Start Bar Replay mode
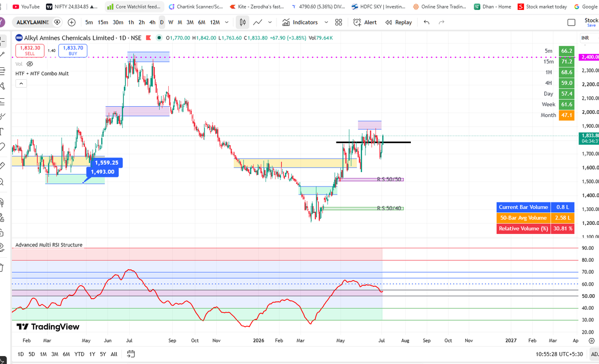 click(398, 22)
